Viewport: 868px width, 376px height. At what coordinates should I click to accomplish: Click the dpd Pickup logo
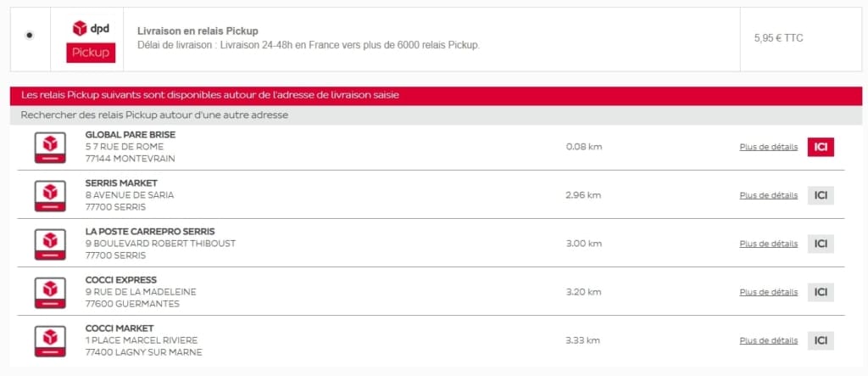point(91,41)
